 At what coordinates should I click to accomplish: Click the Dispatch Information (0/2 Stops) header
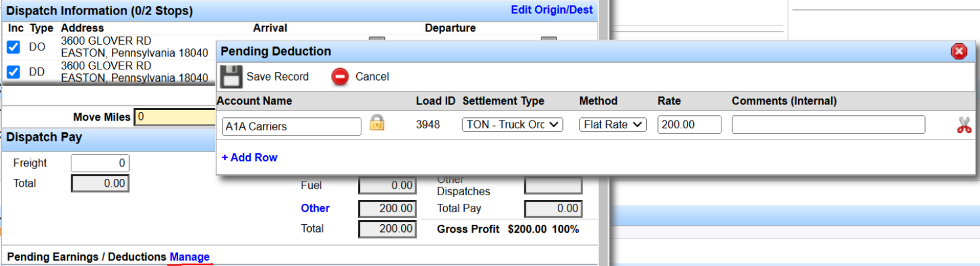point(100,10)
